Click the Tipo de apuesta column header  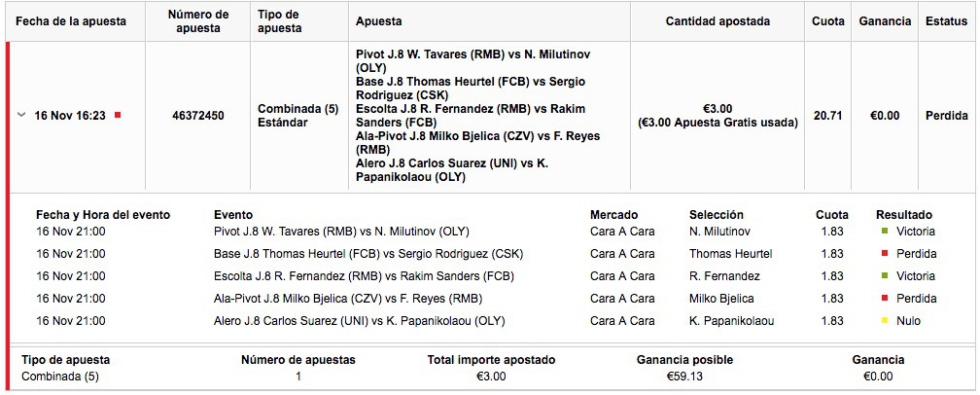tap(280, 21)
